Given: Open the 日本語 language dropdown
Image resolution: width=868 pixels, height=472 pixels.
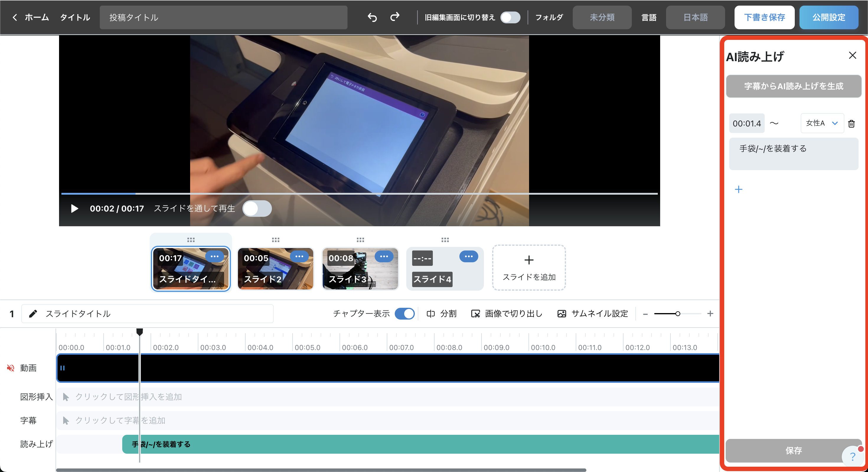Looking at the screenshot, I should tap(695, 17).
